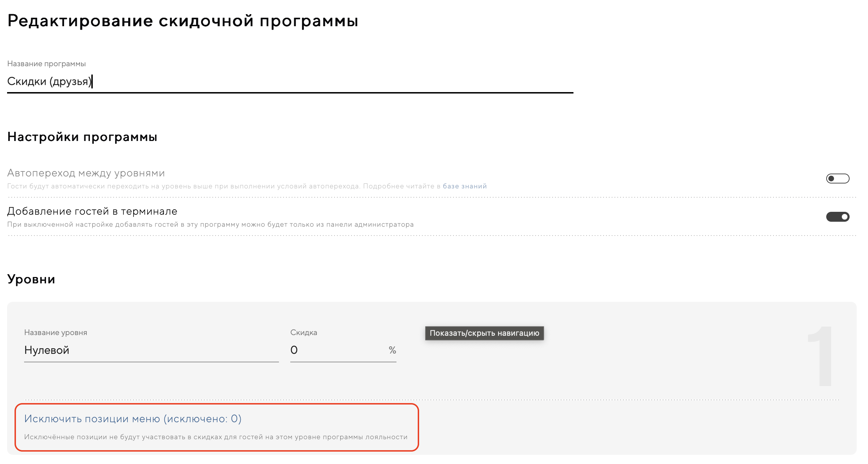Focus the Название программы input field
868x464 pixels.
tap(290, 82)
